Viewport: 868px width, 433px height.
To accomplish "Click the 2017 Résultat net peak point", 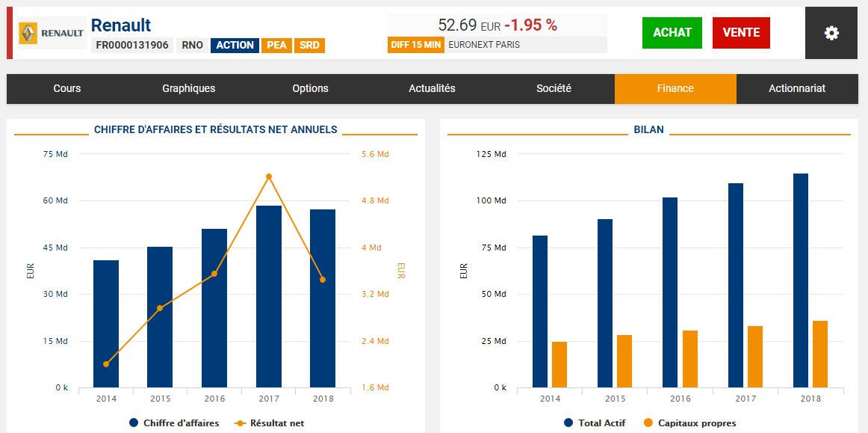I will click(268, 176).
